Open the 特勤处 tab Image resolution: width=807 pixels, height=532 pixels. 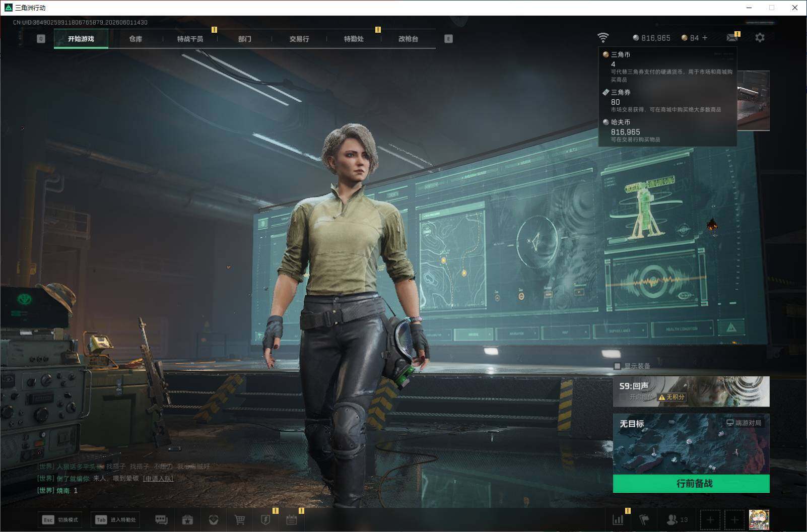(354, 39)
